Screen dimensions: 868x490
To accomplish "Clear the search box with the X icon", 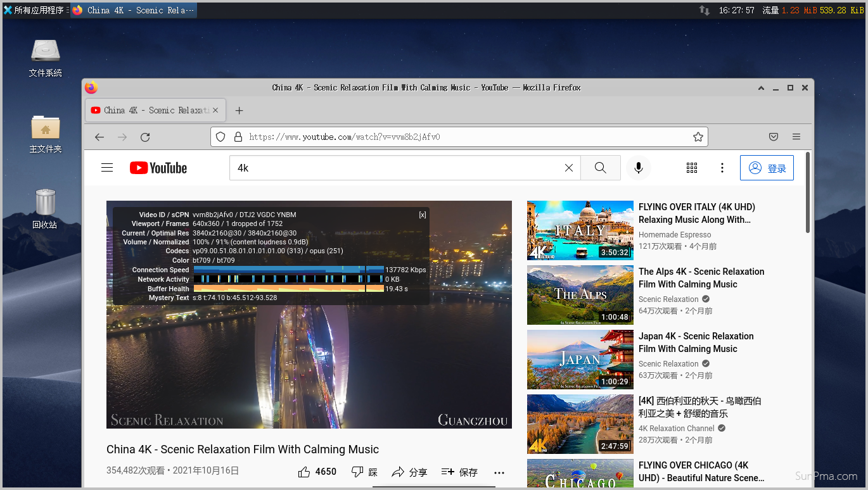I will click(568, 168).
